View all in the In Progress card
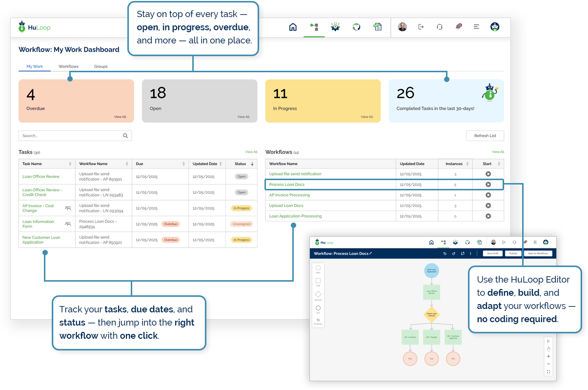Screen dimensions: 588x390 tap(367, 117)
